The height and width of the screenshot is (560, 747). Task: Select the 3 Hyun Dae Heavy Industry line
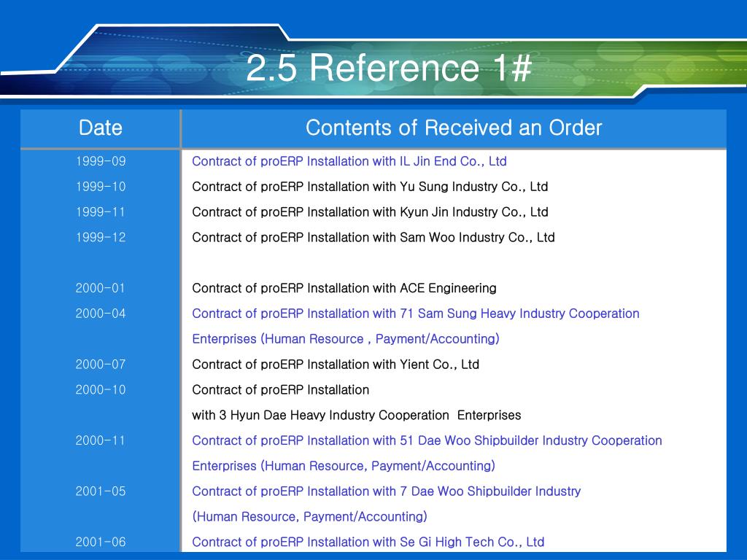tap(356, 415)
